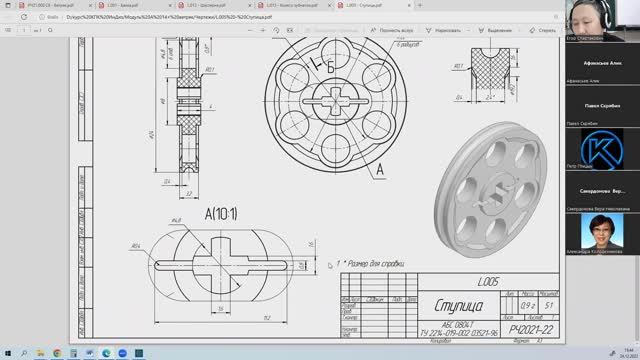This screenshot has width=640, height=360.
Task: Click the taskbar clock and date
Action: [629, 353]
